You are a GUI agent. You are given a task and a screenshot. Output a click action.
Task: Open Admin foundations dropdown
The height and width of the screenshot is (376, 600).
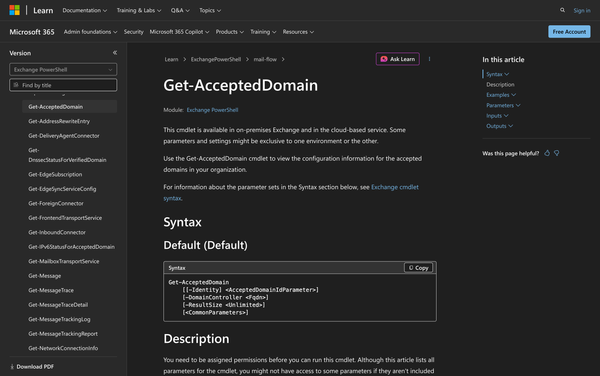[90, 32]
